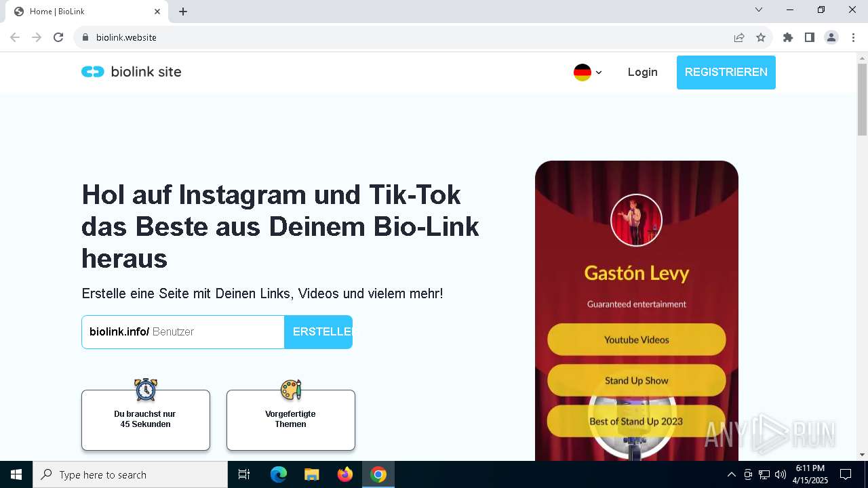Image resolution: width=868 pixels, height=488 pixels.
Task: Focus the biolink.info Benutzer username field
Action: click(x=183, y=332)
